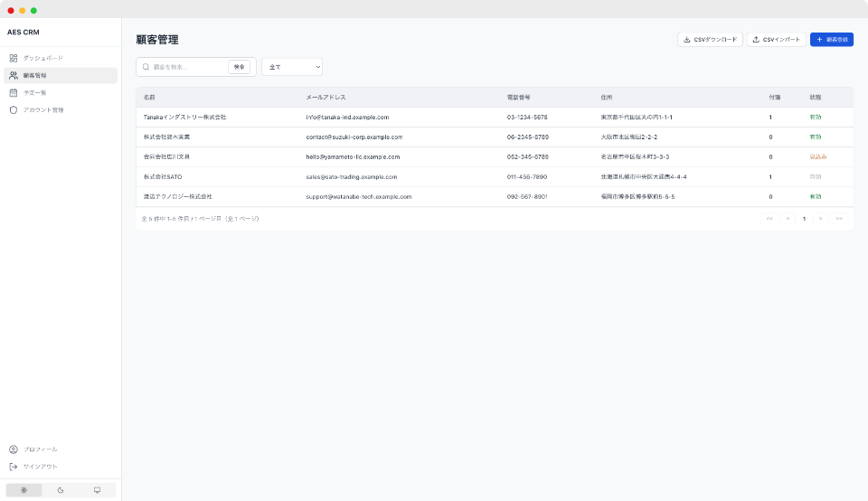Click the calendar icon for 予定一覧
This screenshot has width=868, height=501.
[14, 92]
